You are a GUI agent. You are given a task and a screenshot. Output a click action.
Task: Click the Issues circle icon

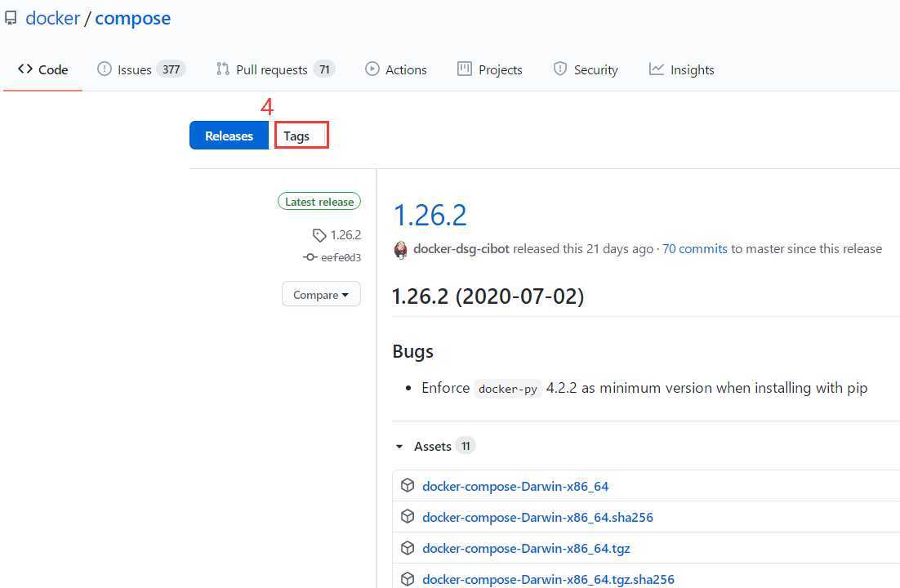(x=104, y=69)
